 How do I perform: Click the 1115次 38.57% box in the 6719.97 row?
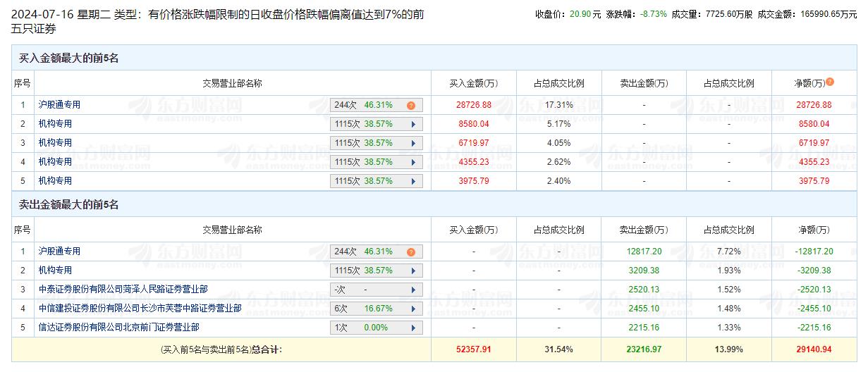click(377, 143)
